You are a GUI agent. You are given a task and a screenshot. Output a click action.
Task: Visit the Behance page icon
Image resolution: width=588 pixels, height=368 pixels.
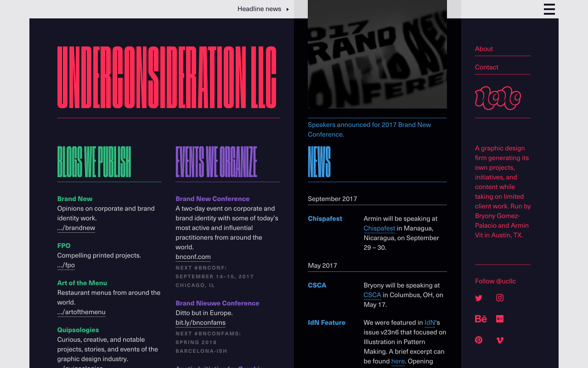click(481, 319)
